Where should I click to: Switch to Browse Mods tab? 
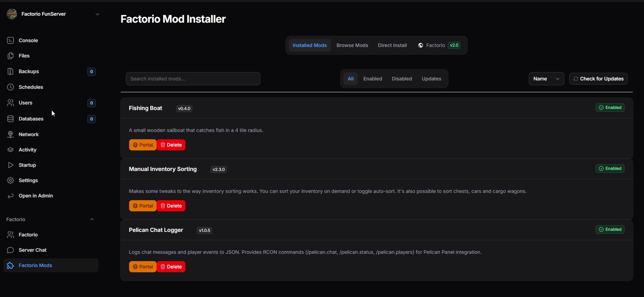[352, 45]
